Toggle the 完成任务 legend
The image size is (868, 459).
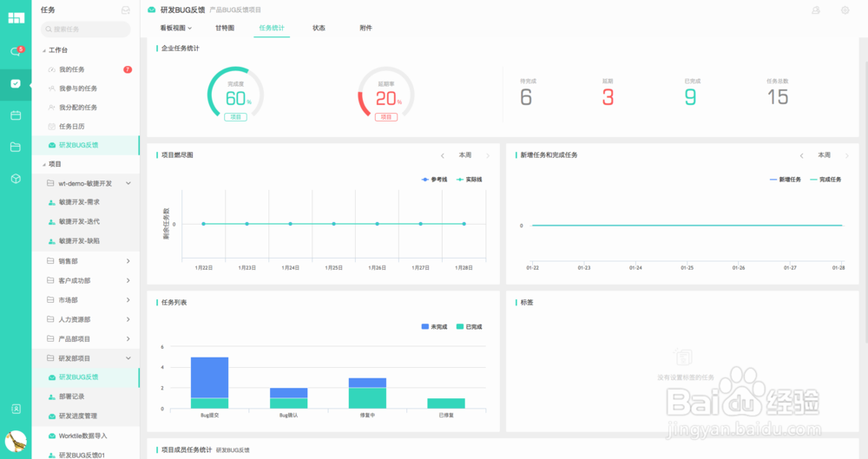[825, 180]
